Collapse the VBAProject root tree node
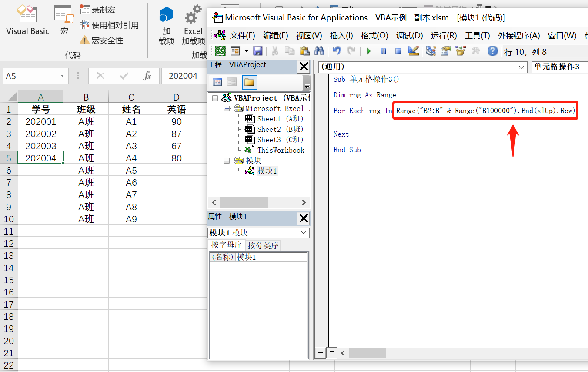 click(x=215, y=98)
